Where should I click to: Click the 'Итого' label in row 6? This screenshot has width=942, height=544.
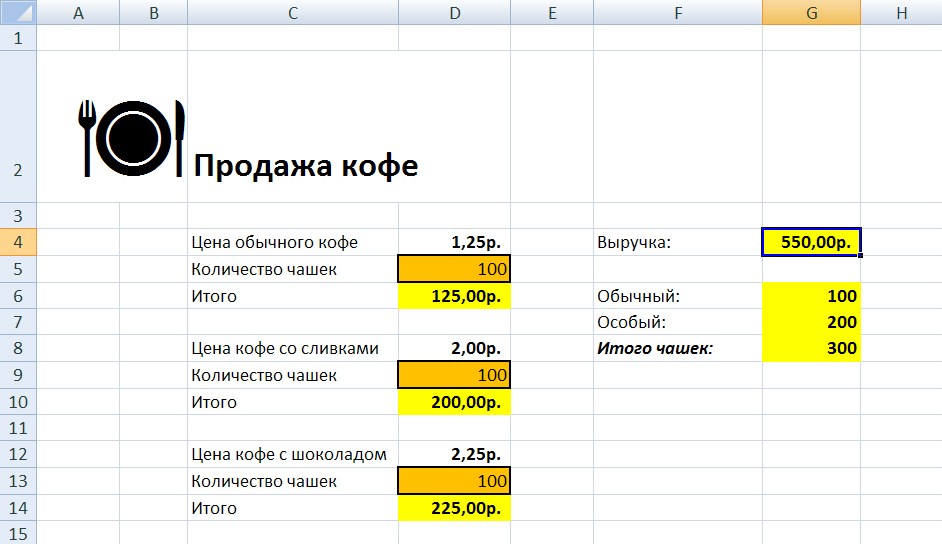[293, 296]
